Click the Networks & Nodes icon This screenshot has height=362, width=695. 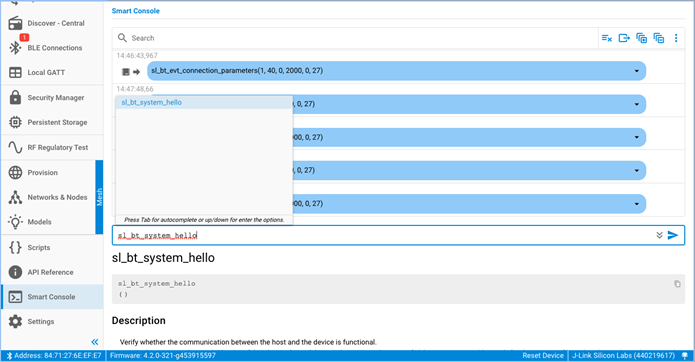(15, 197)
